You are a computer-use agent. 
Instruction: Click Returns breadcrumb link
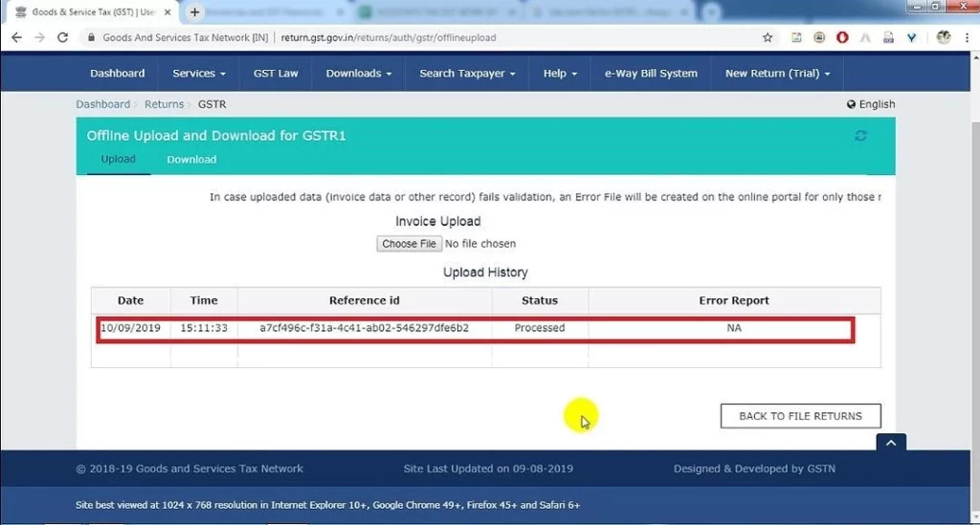coord(164,104)
